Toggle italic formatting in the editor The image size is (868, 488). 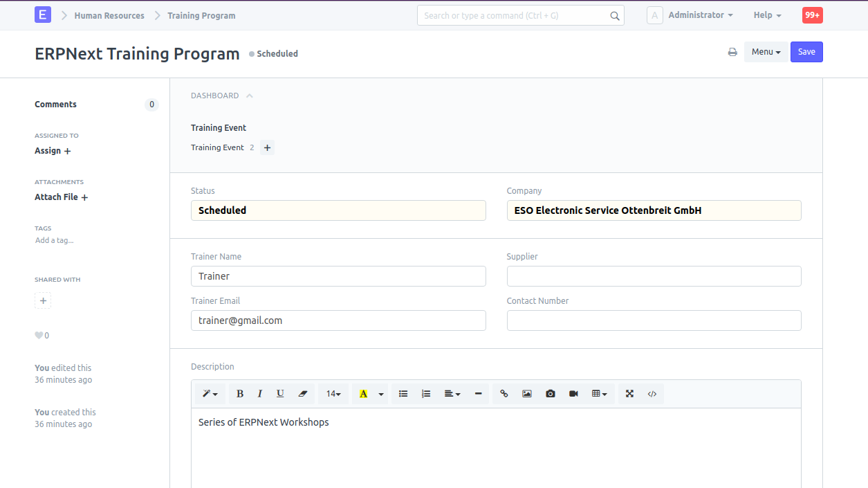click(x=260, y=394)
